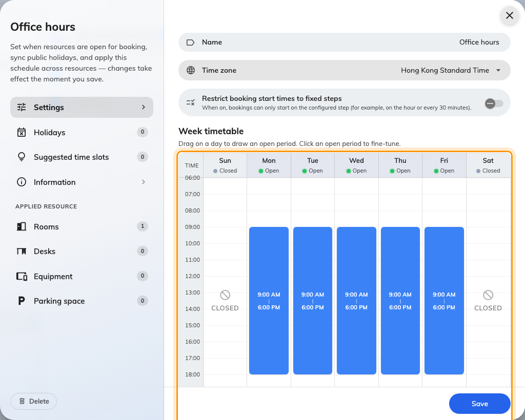The width and height of the screenshot is (525, 420).
Task: Select Equipment applied resource
Action: 82,276
